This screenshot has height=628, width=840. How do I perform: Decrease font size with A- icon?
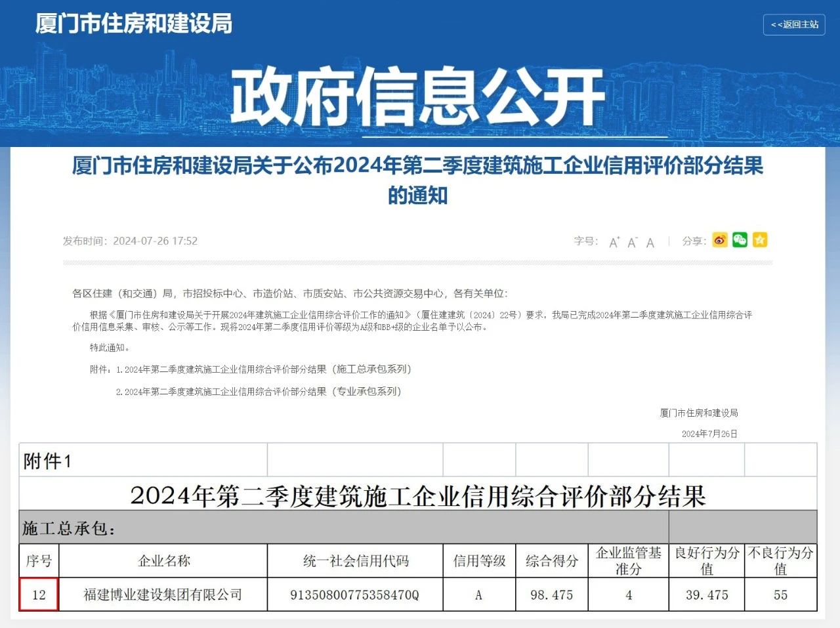(x=631, y=241)
